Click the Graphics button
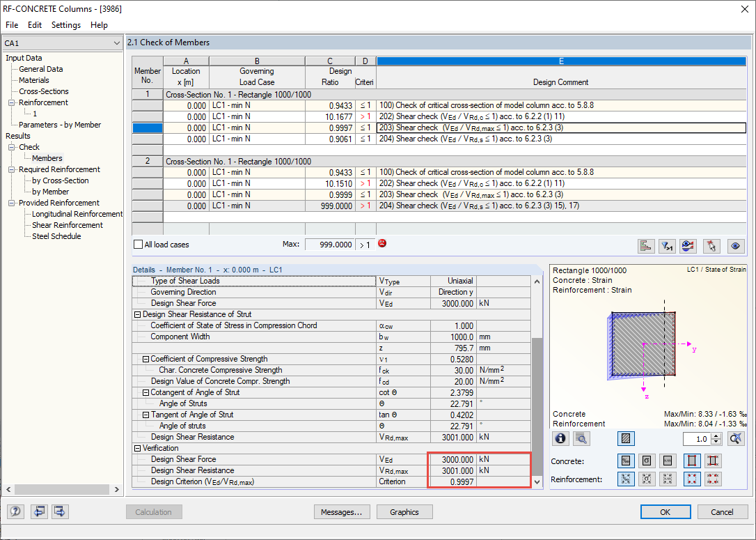This screenshot has height=540, width=756. tap(404, 512)
